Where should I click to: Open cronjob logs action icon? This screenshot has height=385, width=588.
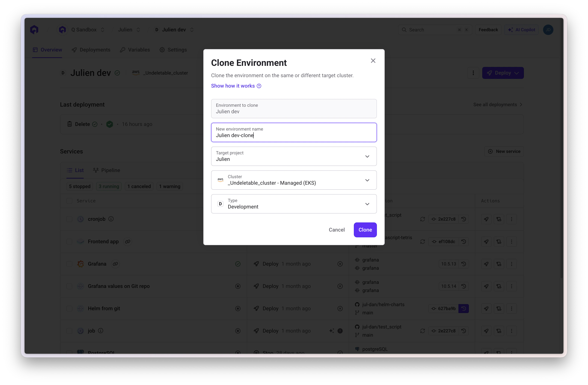point(499,219)
